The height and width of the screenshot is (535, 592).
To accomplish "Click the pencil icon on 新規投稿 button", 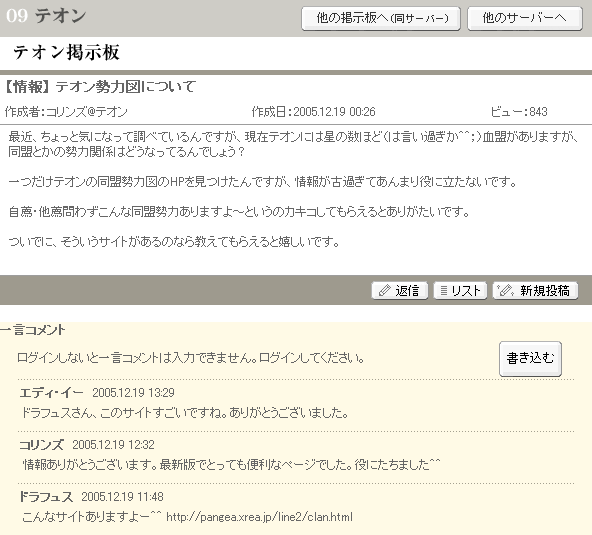I will tap(506, 290).
